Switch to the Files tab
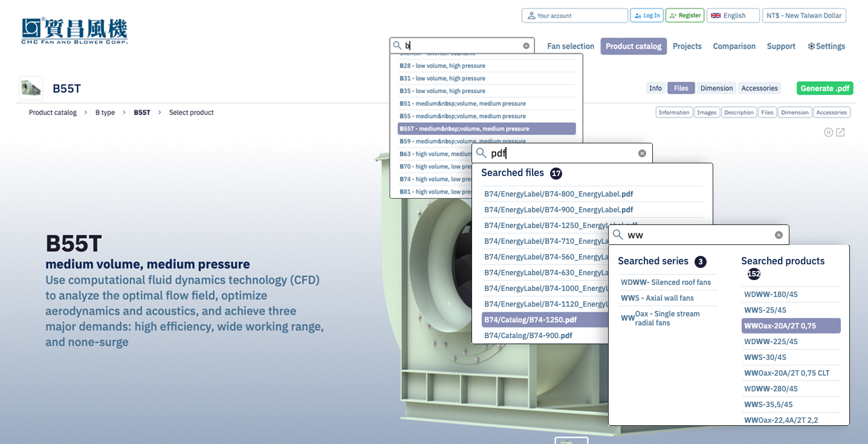 681,88
